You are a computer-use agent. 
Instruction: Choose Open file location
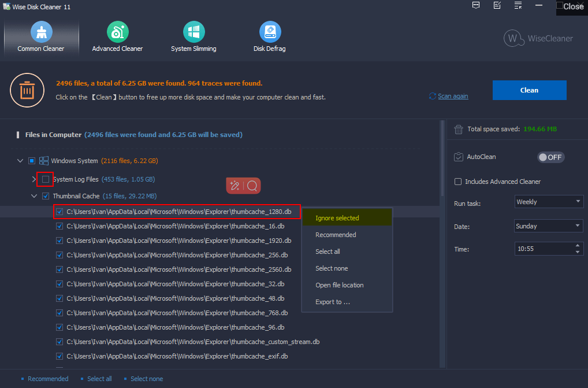coord(347,285)
